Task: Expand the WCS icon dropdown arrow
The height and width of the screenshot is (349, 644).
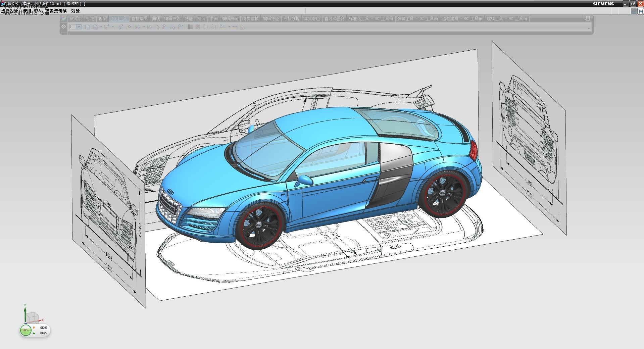Action: (113, 27)
